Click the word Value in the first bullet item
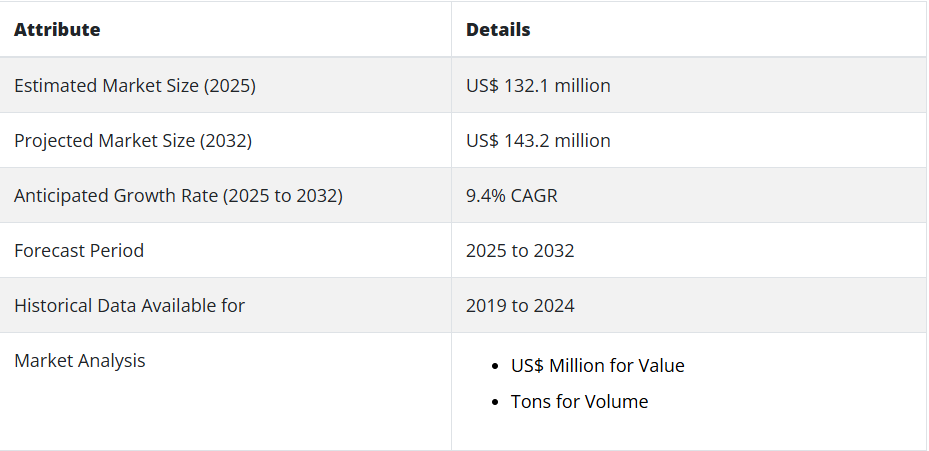 [x=661, y=366]
